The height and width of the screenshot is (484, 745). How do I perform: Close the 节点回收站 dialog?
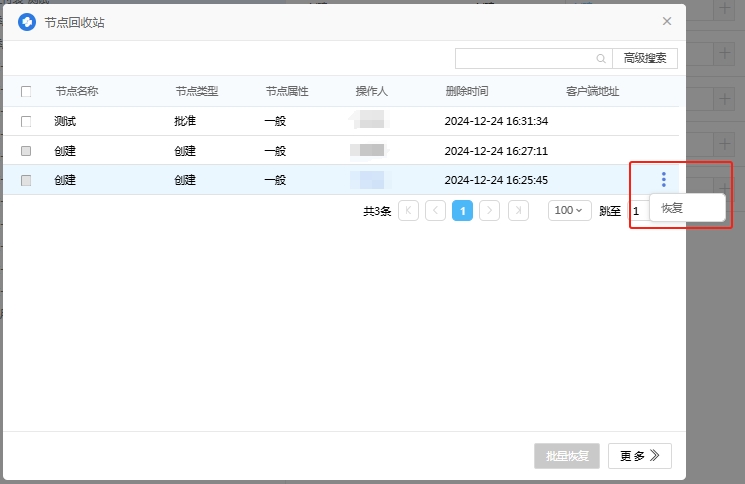[667, 21]
